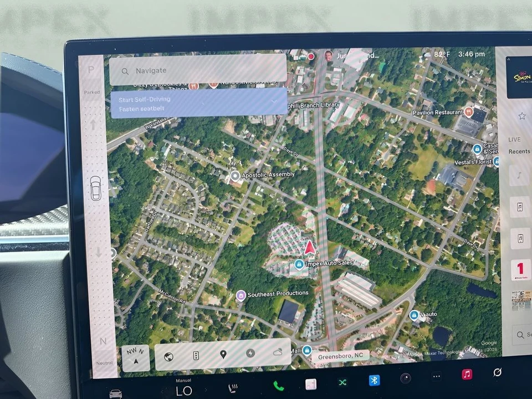Tap the Casab & Serv blue pin
The image size is (532, 399).
[x=477, y=149]
